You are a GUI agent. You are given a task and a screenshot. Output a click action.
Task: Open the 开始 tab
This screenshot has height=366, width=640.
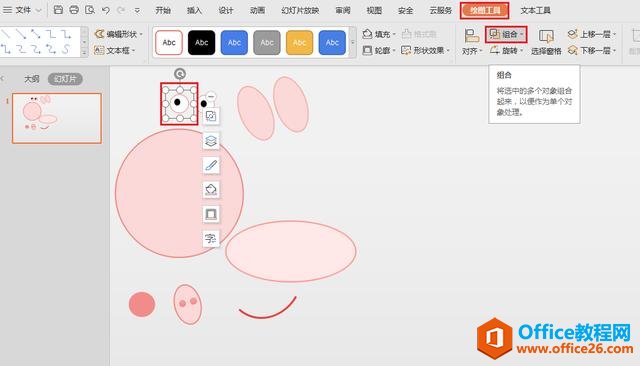(x=163, y=10)
